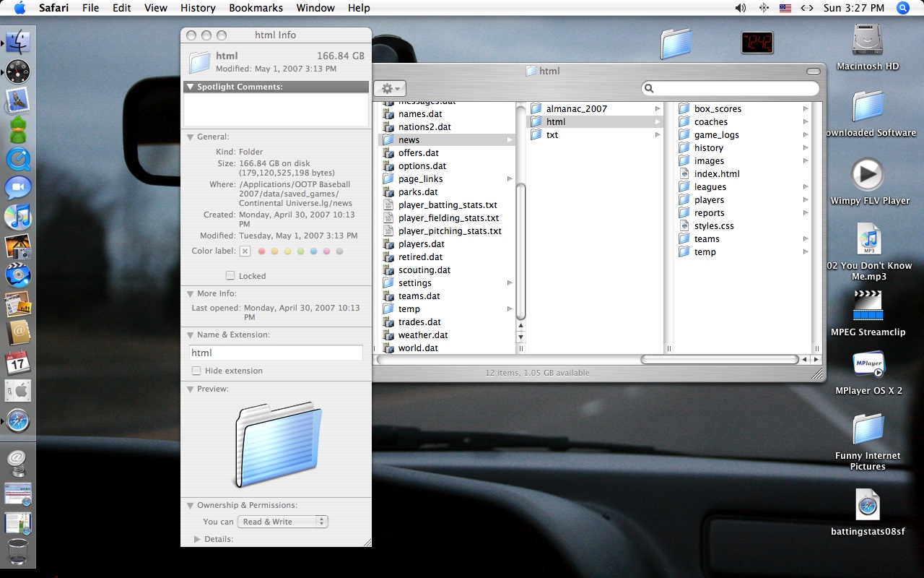Click the Name & Extension text field

pyautogui.click(x=276, y=353)
